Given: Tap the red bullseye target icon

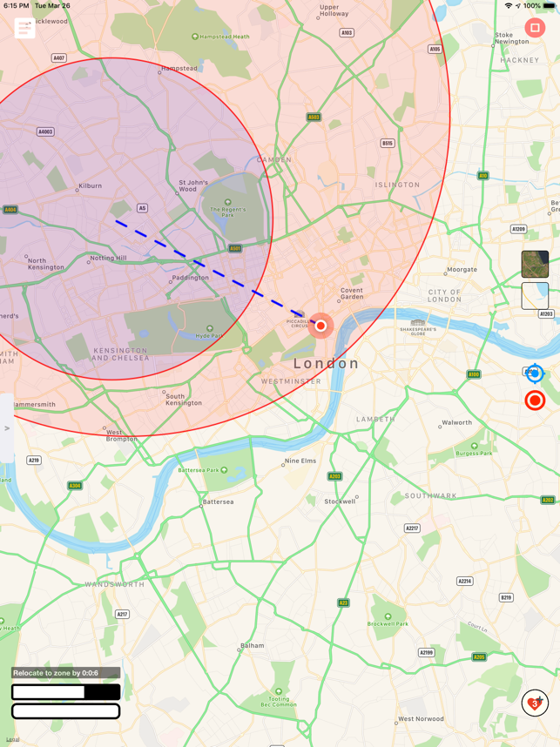Looking at the screenshot, I should coord(535,400).
